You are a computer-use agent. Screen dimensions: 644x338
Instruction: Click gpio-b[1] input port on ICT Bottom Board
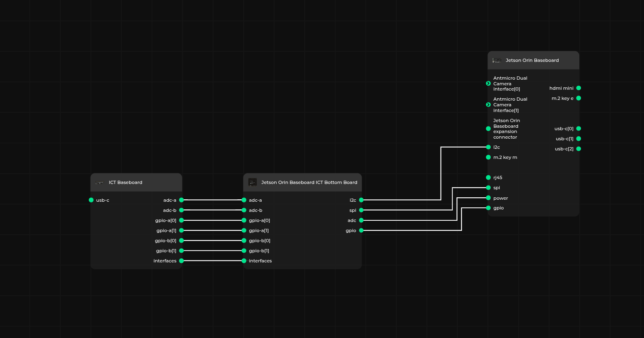tap(244, 251)
